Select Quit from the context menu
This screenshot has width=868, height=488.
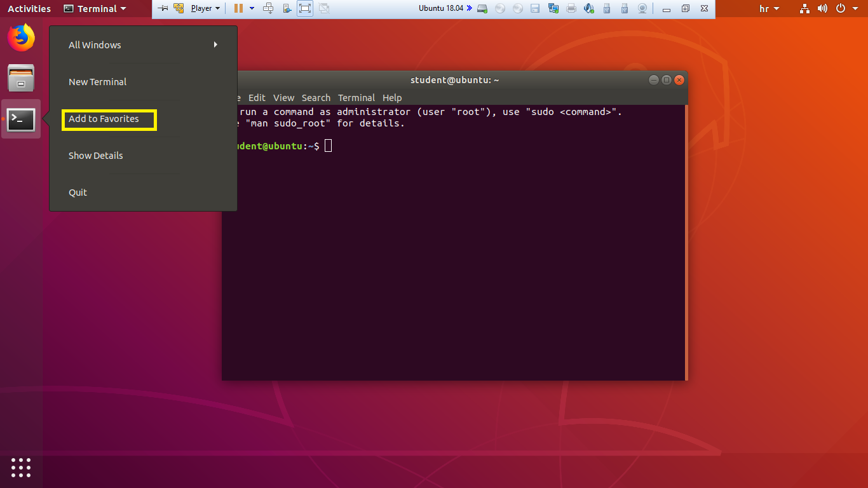(143, 193)
